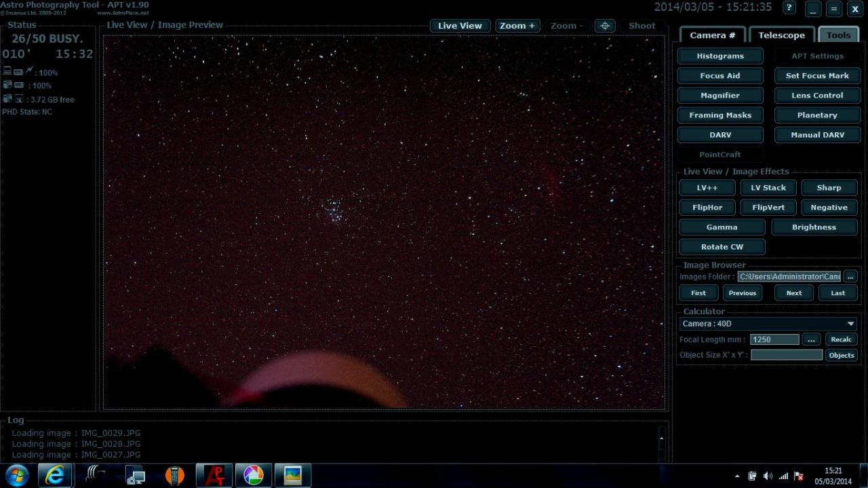The height and width of the screenshot is (488, 868).
Task: Select the Astro Photography Tool icon on taskbar
Action: click(214, 474)
